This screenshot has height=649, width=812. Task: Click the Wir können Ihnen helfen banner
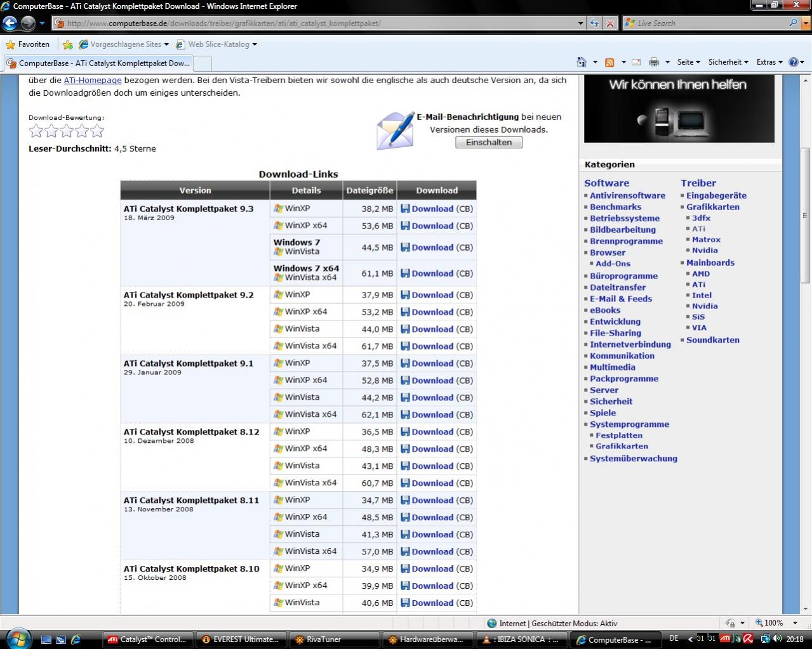point(679,108)
